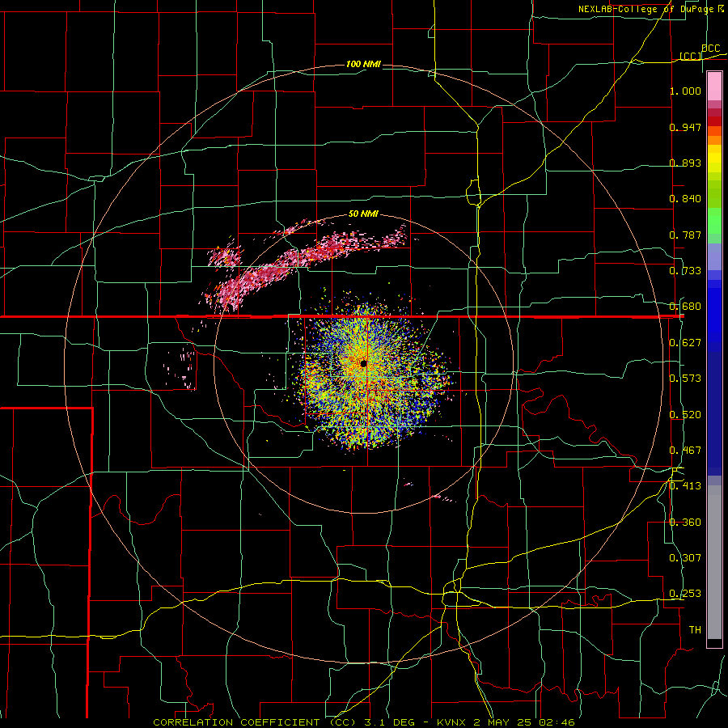
Task: Click the [CC] label above the color bar
Action: tap(691, 56)
